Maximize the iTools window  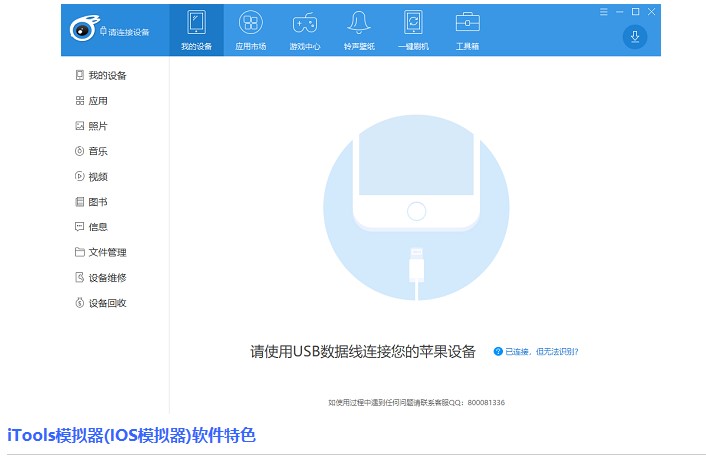(x=635, y=12)
